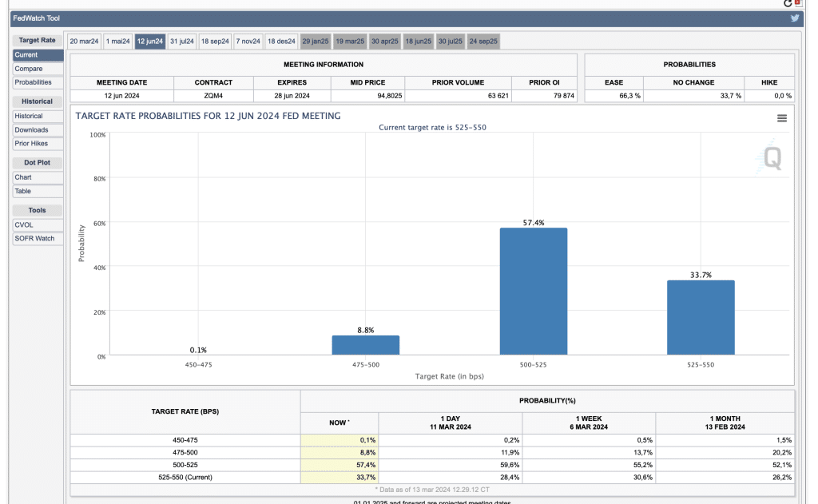Select the 24 sep25 meeting tab
Viewport: 818px width, 504px height.
tap(483, 42)
